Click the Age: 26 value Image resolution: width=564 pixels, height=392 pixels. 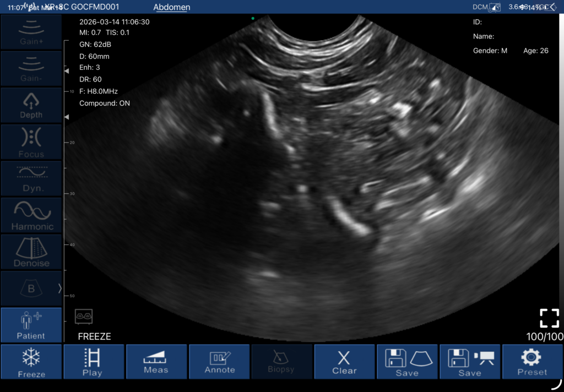(x=536, y=51)
